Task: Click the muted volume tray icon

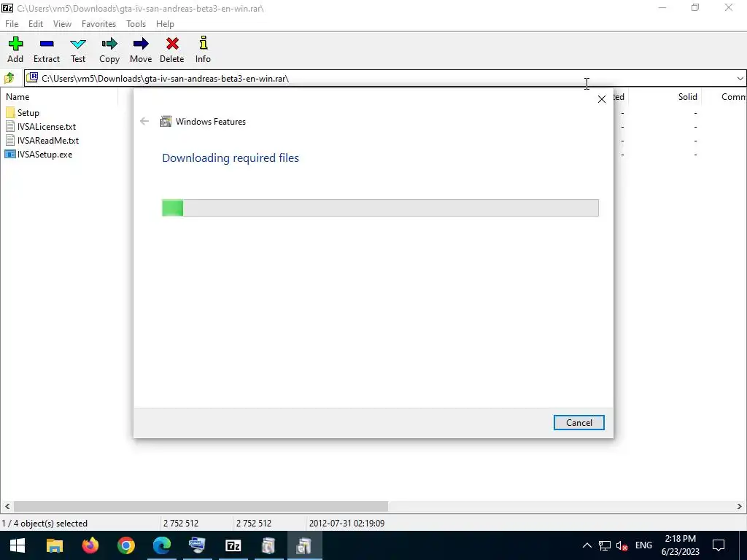Action: tap(622, 545)
